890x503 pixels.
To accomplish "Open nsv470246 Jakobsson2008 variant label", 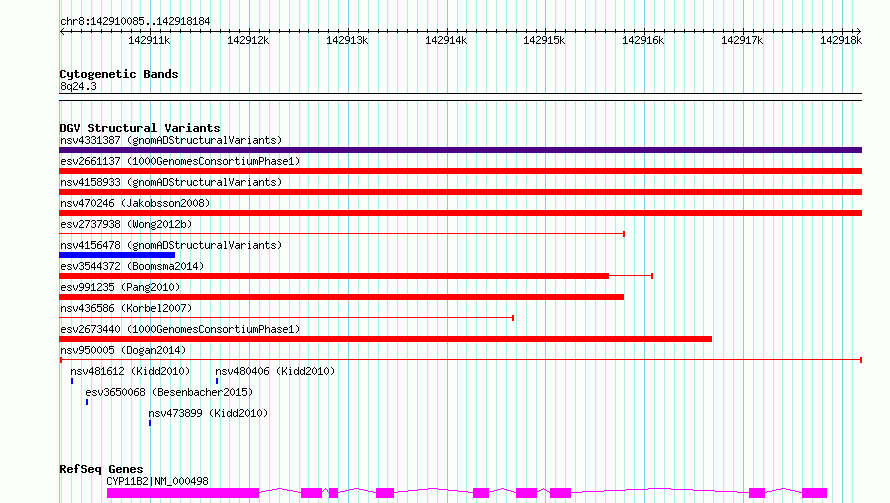I will (x=135, y=203).
